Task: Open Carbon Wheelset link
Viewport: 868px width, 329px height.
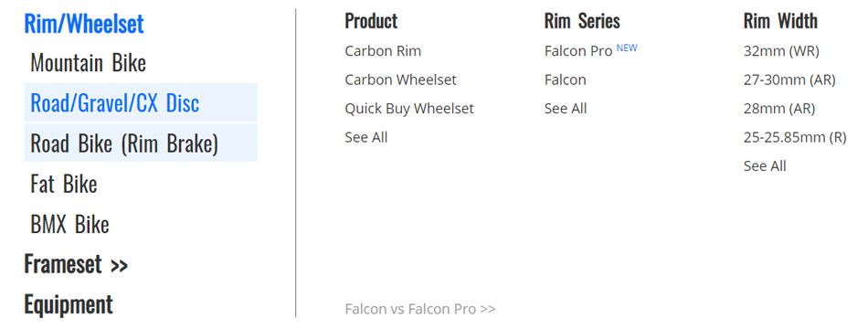Action: tap(401, 80)
